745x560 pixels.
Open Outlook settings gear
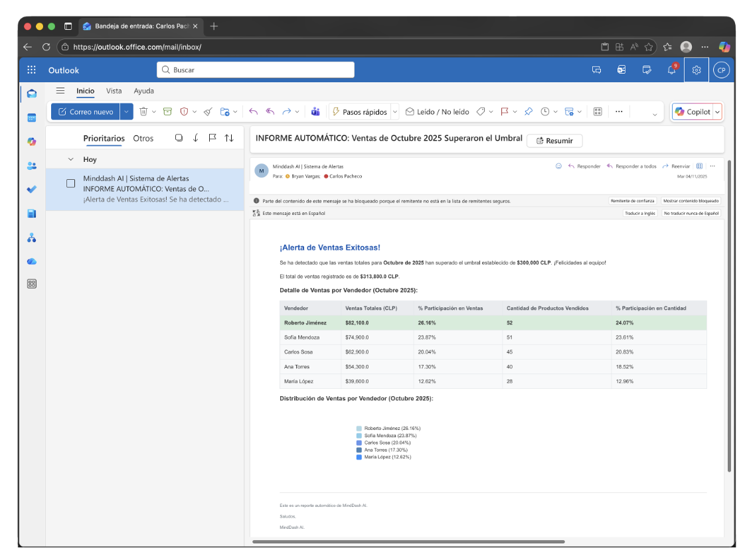[x=697, y=70]
